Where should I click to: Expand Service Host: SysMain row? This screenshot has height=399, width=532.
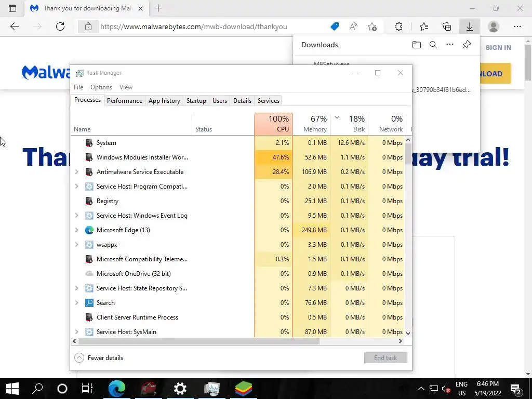click(77, 332)
